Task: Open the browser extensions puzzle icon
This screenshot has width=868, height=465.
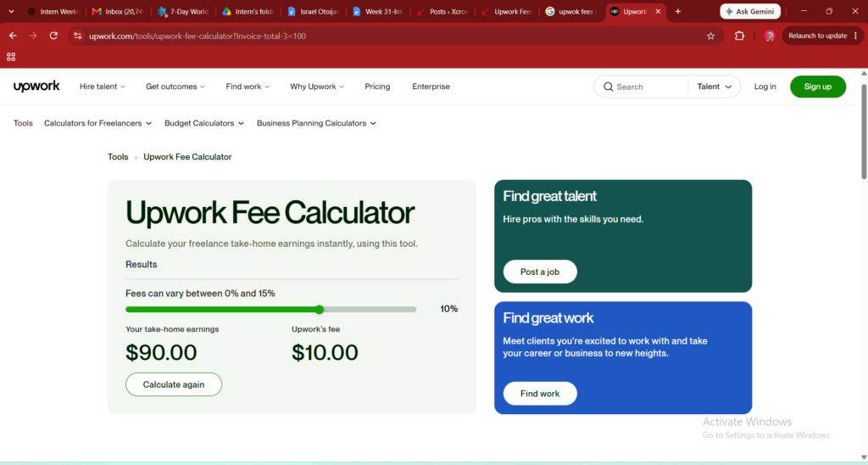Action: click(x=739, y=36)
